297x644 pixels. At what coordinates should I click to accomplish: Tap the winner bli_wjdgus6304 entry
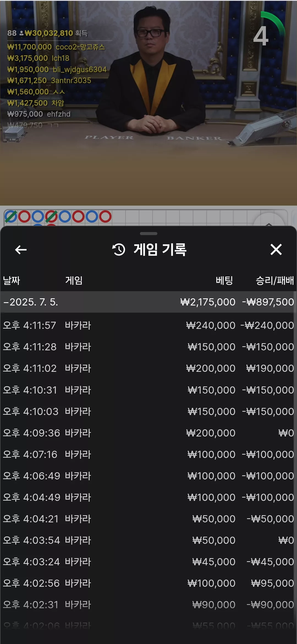(x=57, y=69)
